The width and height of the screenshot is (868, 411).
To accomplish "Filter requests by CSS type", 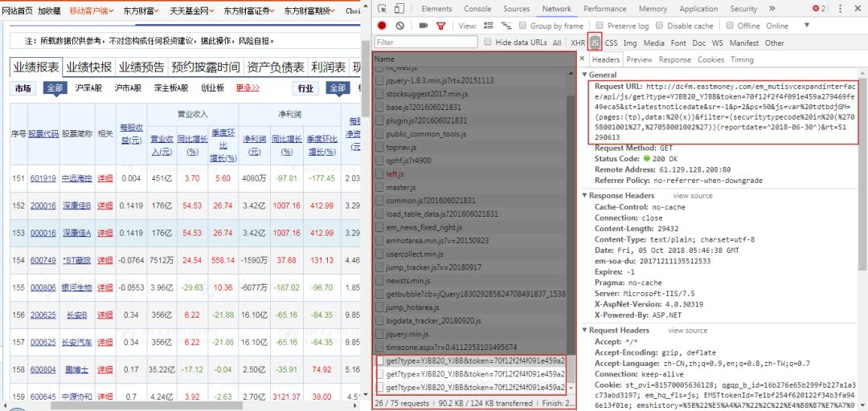I will click(x=611, y=43).
